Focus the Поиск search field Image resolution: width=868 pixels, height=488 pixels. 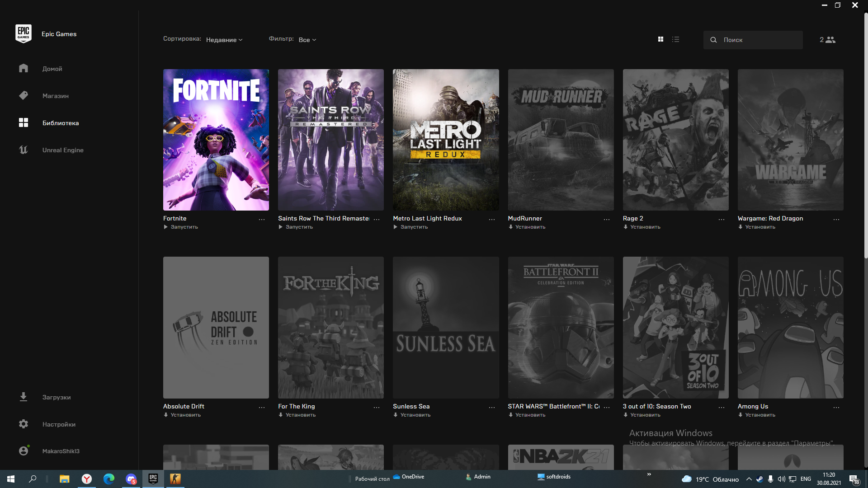coord(753,40)
